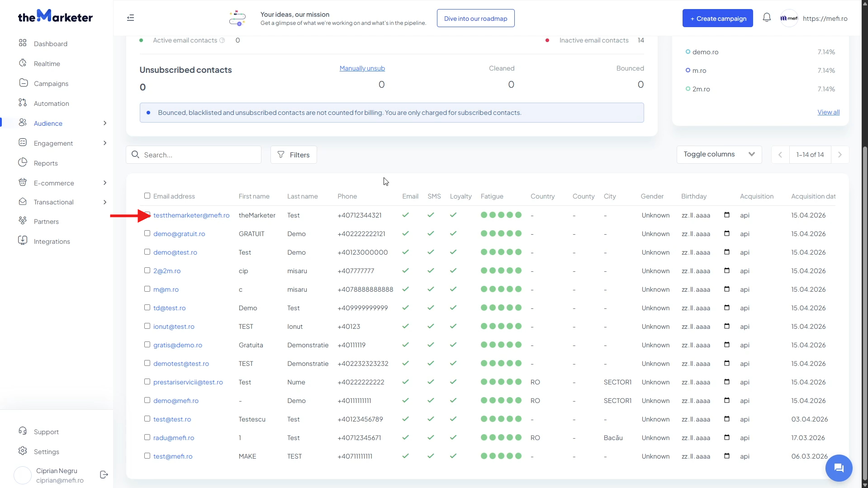Focus the contacts Search field
Viewport: 868px width, 488px height.
tap(194, 155)
